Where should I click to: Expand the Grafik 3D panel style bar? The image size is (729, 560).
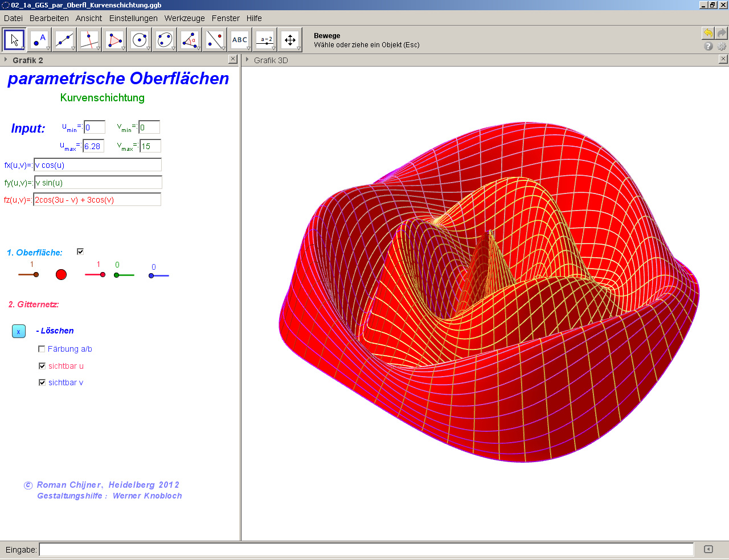click(247, 60)
